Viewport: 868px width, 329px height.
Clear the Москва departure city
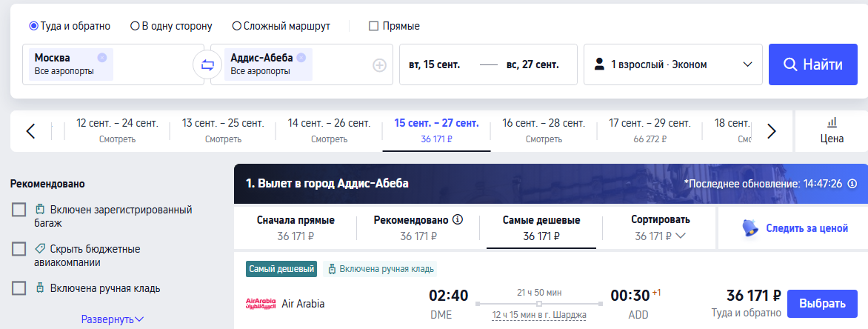pos(102,58)
